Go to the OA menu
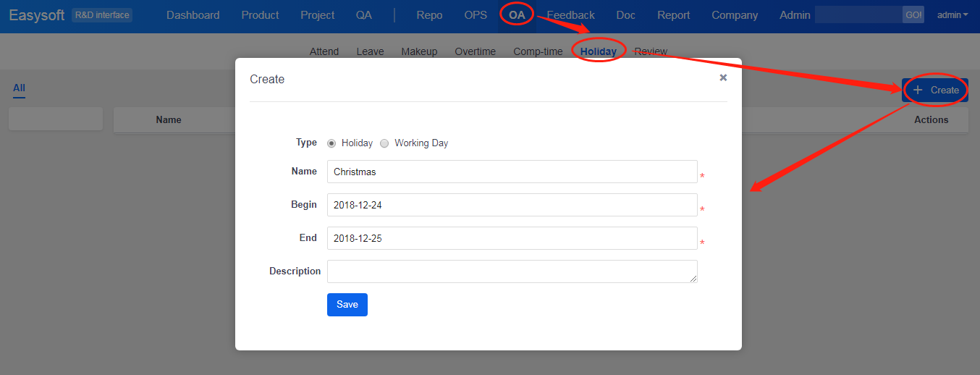This screenshot has width=980, height=375. (x=517, y=15)
